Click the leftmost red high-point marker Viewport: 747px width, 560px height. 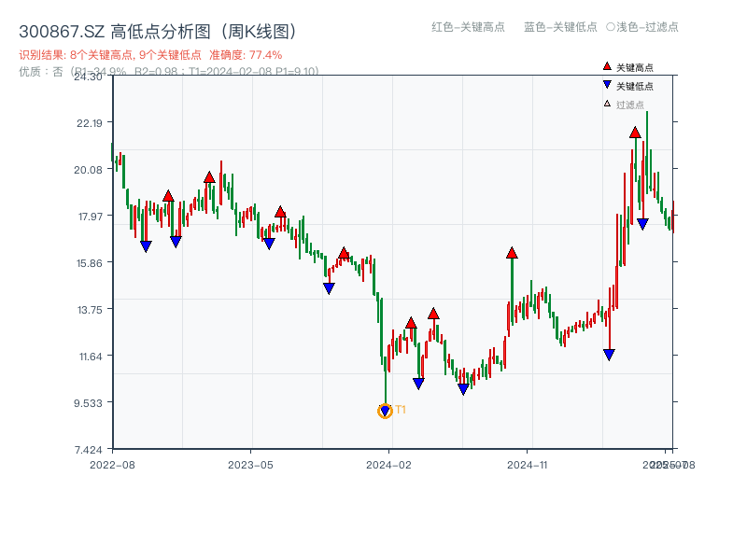point(168,196)
